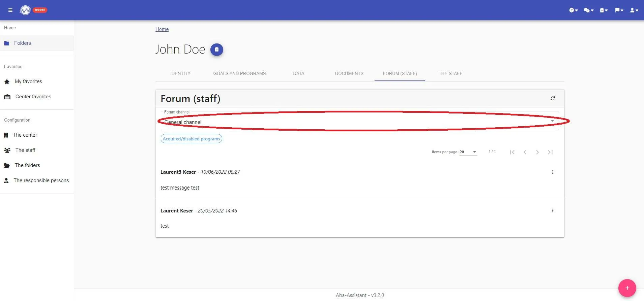Click the clipboard button beside John Doe
The width and height of the screenshot is (644, 301).
point(217,49)
